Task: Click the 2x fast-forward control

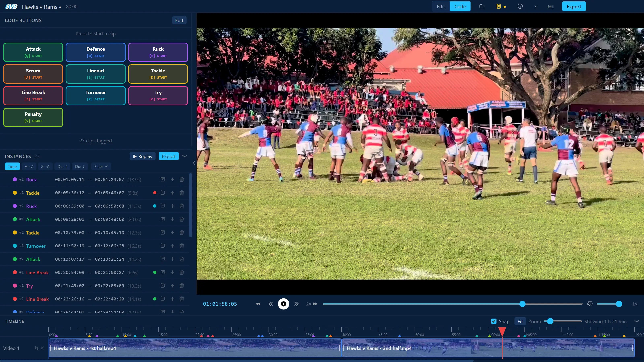Action: pyautogui.click(x=312, y=304)
